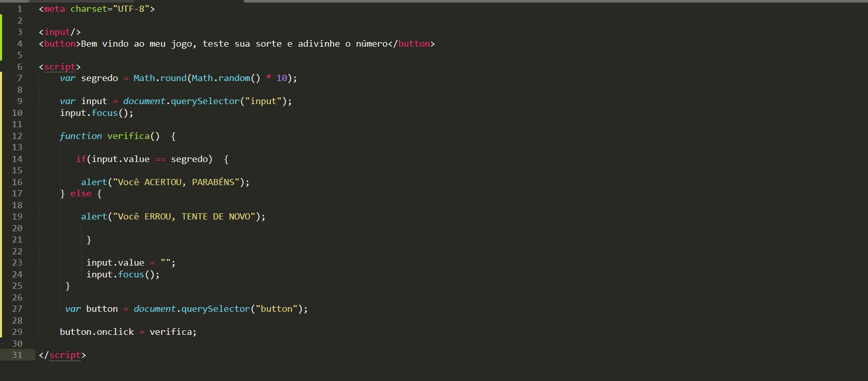This screenshot has height=381, width=868.
Task: Click 'segredo' inside the if condition
Action: click(x=189, y=159)
